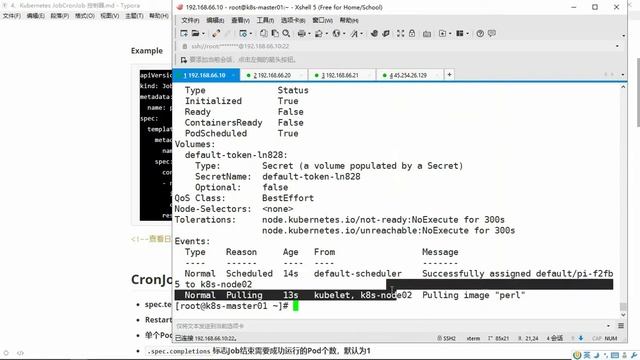Image resolution: width=640 pixels, height=360 pixels.
Task: Click the keyboard mapping icon in toolbar
Action: [x=427, y=34]
